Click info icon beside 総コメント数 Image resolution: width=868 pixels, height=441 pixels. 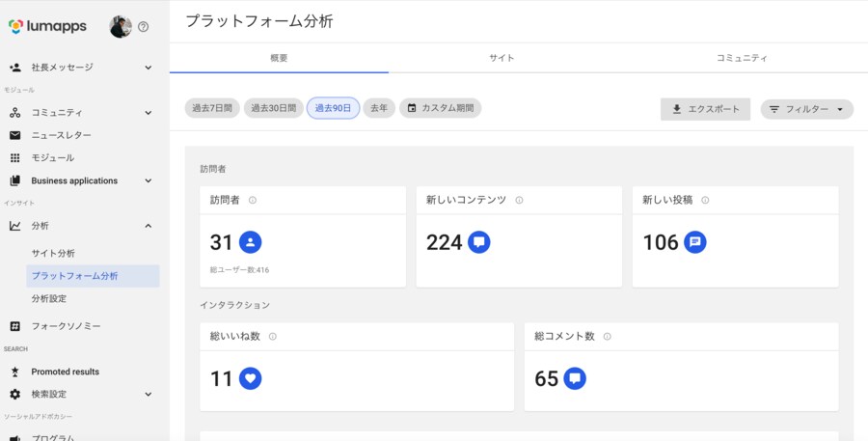[607, 337]
